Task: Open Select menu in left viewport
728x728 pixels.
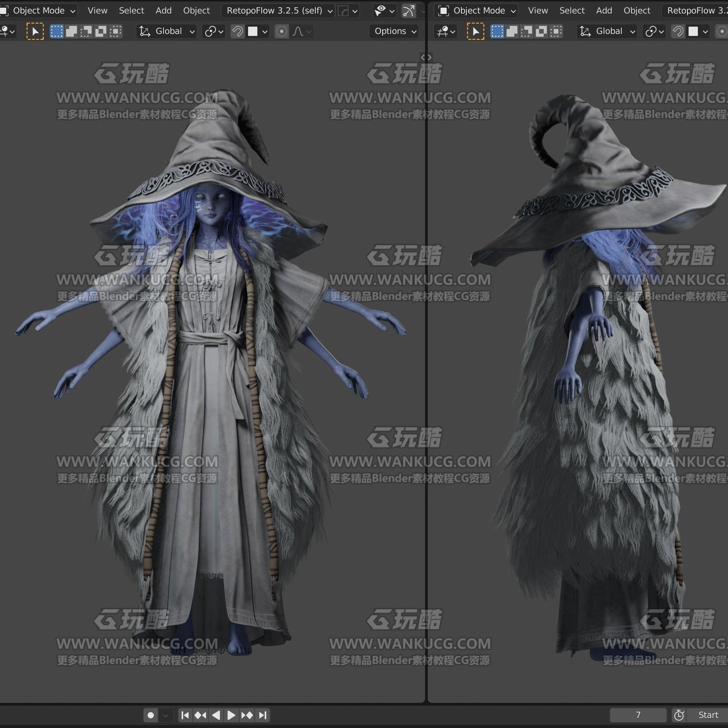Action: pyautogui.click(x=131, y=11)
